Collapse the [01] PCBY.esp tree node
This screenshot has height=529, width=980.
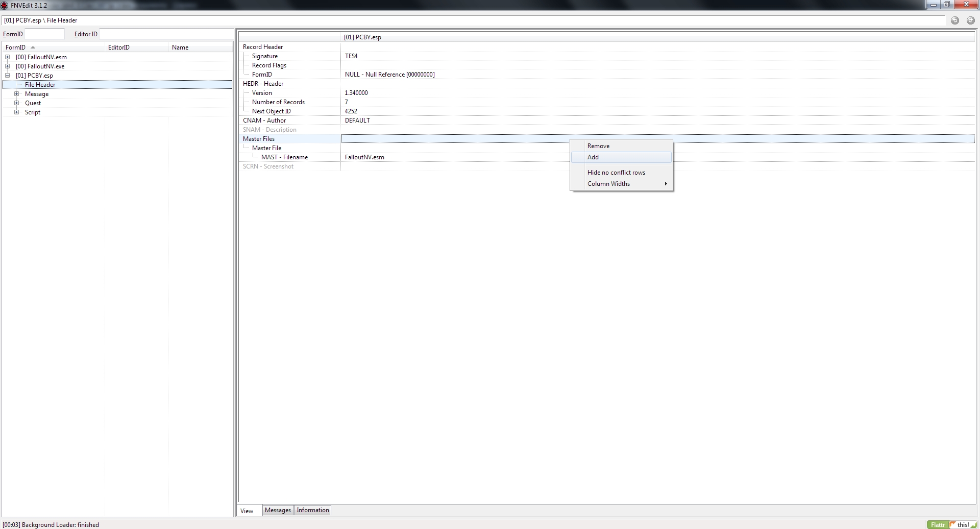click(8, 76)
